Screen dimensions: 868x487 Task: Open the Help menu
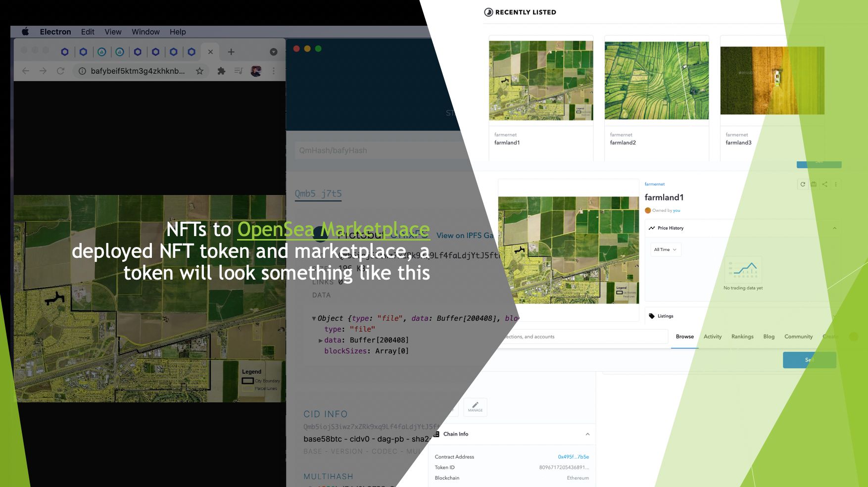pos(178,32)
